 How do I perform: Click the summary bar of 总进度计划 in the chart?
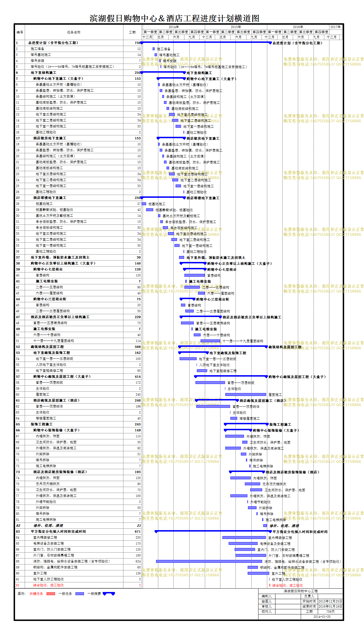pyautogui.click(x=206, y=43)
